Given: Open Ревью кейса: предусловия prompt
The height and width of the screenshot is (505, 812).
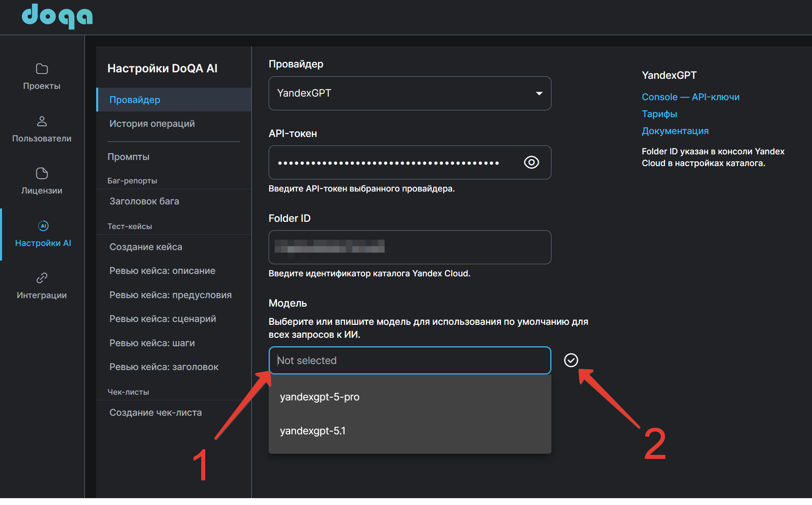Looking at the screenshot, I should click(174, 295).
